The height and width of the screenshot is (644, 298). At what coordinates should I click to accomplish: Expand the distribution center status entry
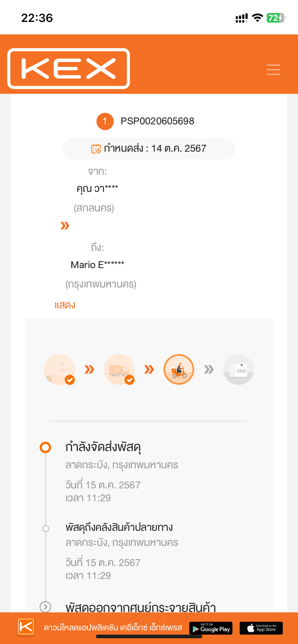[x=45, y=607]
